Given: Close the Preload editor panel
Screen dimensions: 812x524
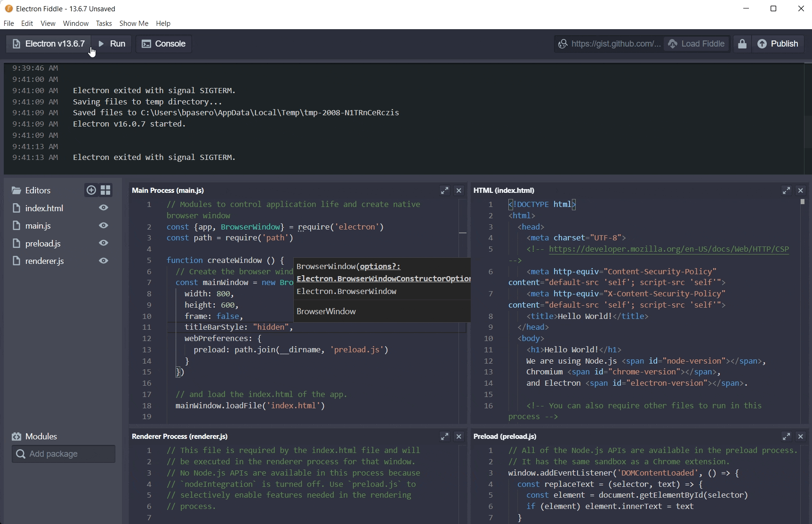Looking at the screenshot, I should click(x=801, y=437).
